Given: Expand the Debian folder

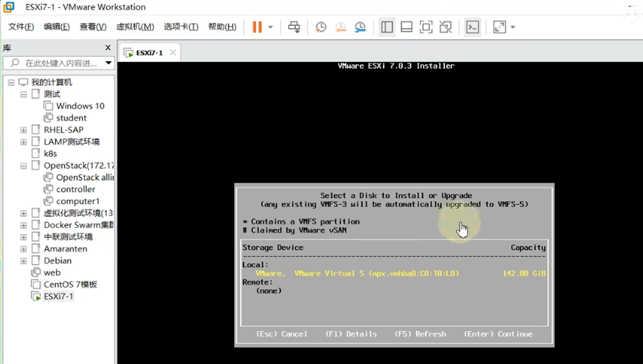Looking at the screenshot, I should click(23, 261).
